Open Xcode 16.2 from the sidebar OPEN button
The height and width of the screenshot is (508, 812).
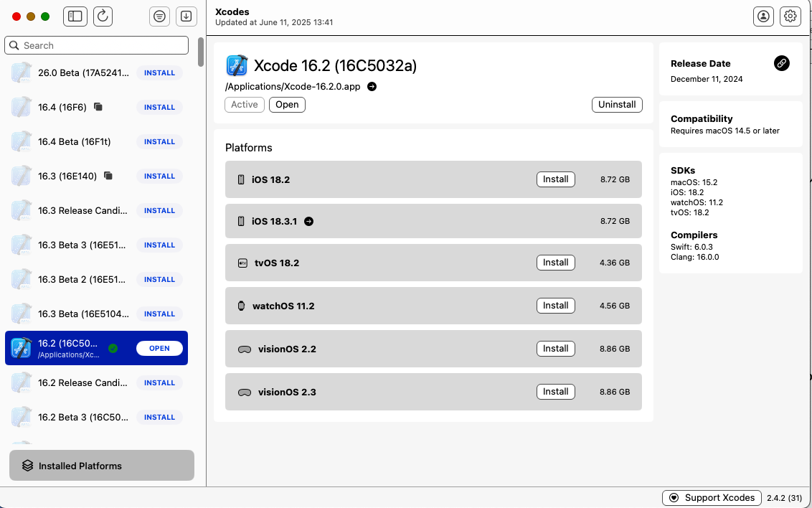point(159,349)
